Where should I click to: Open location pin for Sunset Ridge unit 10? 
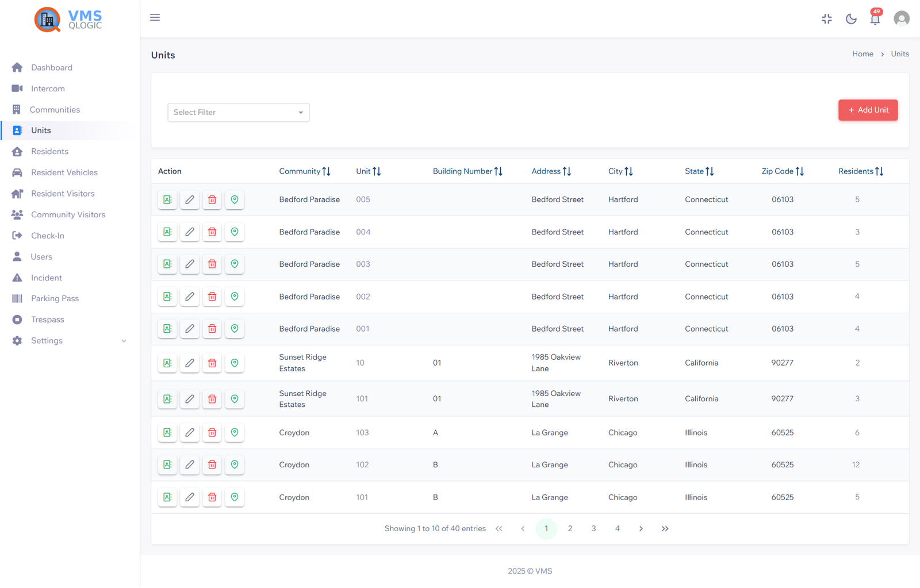click(x=235, y=363)
